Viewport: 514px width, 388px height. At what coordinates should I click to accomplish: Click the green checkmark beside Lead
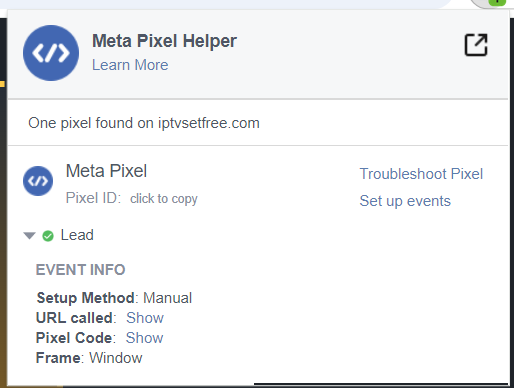tap(48, 236)
